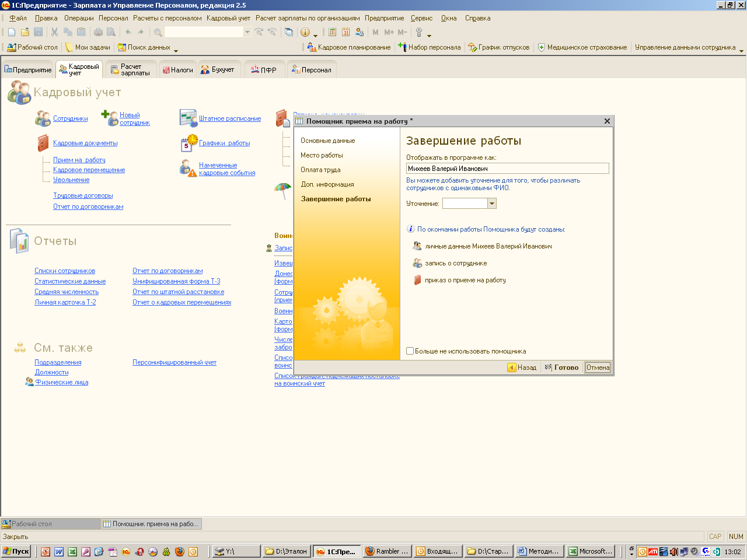Open Excel from the quick launch bar
747x560 pixels.
tap(72, 551)
